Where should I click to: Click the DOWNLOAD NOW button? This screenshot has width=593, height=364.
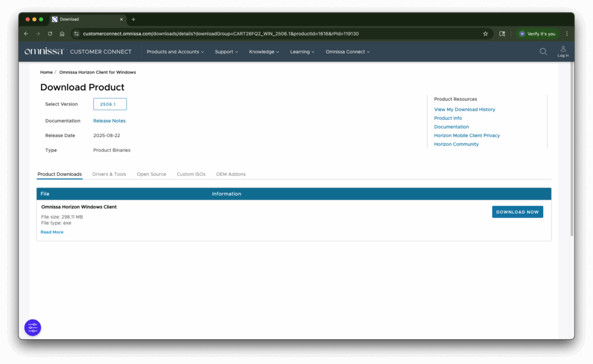tap(517, 212)
